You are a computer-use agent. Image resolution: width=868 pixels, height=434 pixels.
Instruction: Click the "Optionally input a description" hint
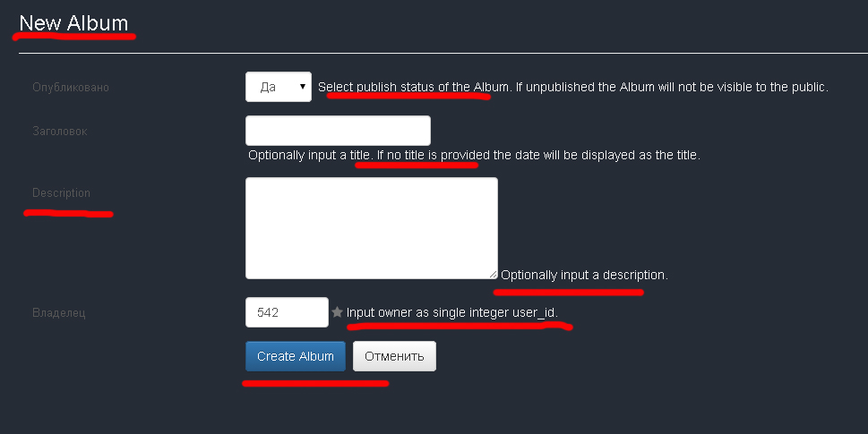584,275
